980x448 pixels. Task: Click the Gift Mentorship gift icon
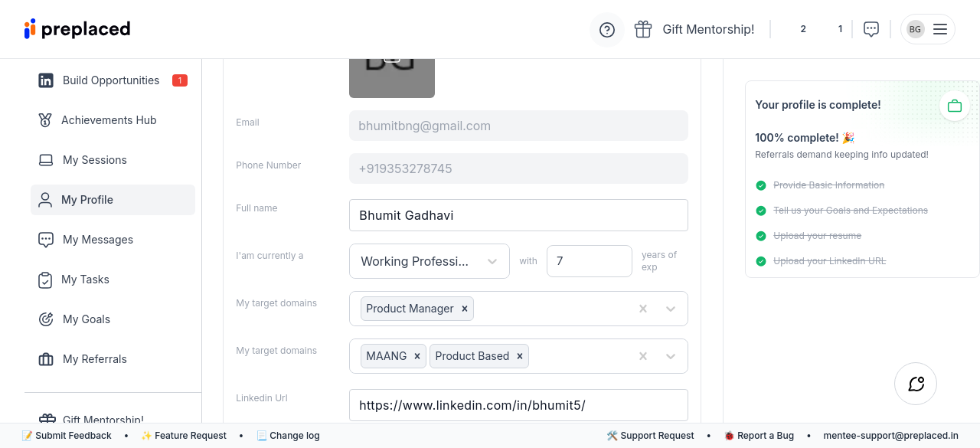click(x=643, y=29)
